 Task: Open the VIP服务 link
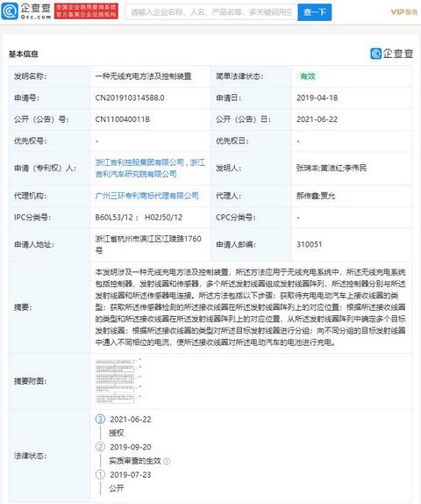403,12
